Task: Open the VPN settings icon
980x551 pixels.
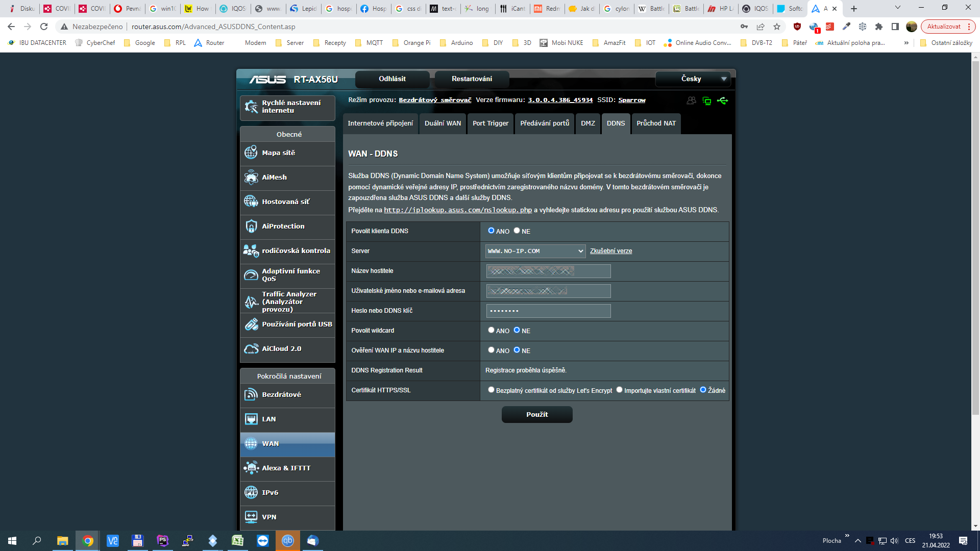Action: [251, 517]
